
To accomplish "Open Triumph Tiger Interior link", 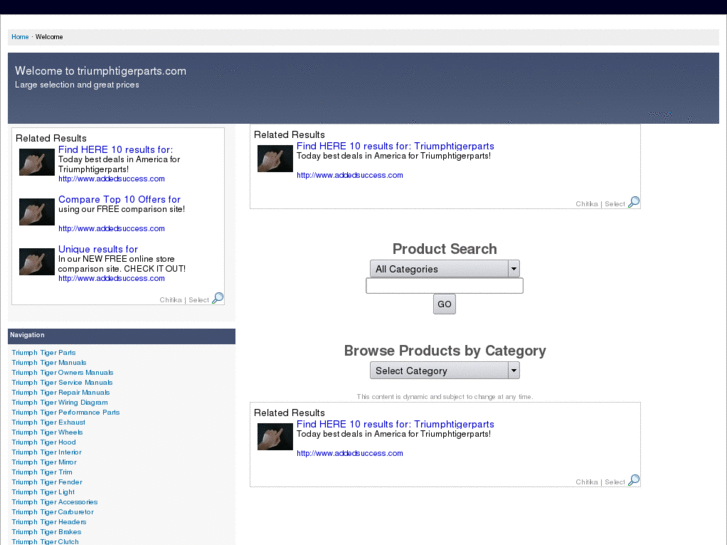I will (46, 452).
